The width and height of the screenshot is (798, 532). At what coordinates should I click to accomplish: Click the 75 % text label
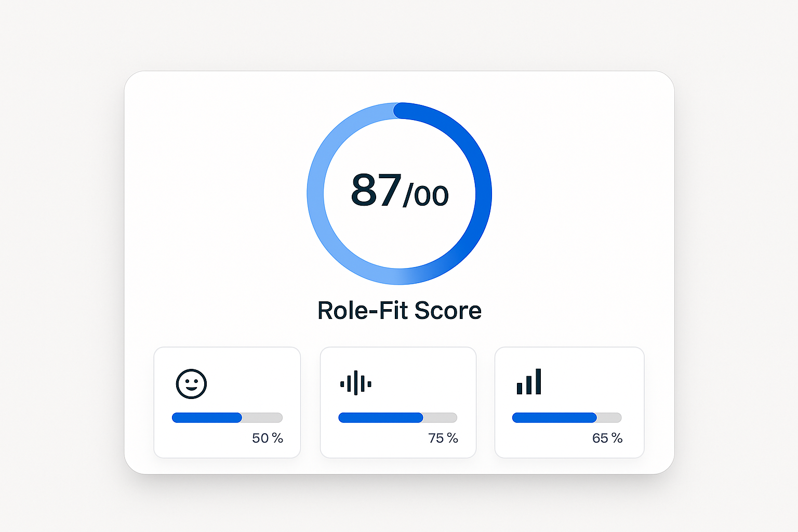coord(443,438)
